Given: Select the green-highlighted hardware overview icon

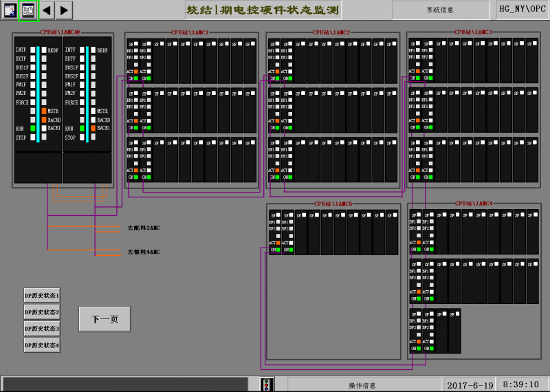Looking at the screenshot, I should [x=28, y=10].
